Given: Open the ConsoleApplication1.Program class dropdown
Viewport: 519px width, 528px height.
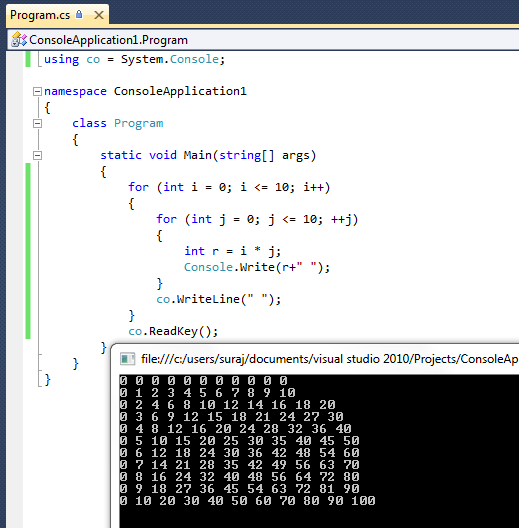Looking at the screenshot, I should [x=263, y=40].
